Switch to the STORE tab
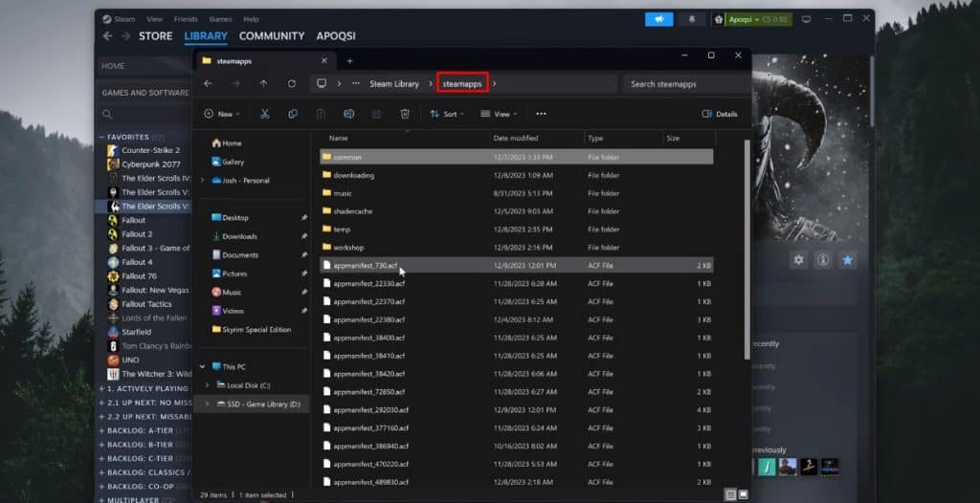The height and width of the screenshot is (503, 980). coord(156,36)
